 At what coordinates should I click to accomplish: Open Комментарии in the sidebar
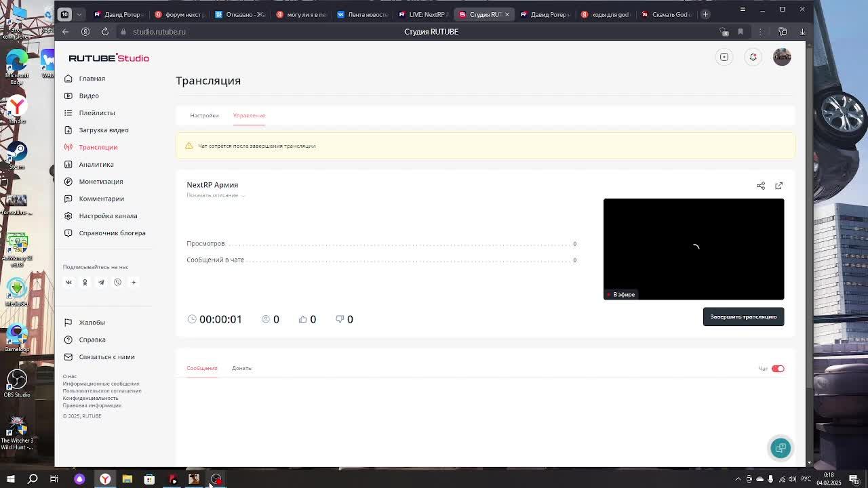pyautogui.click(x=102, y=199)
